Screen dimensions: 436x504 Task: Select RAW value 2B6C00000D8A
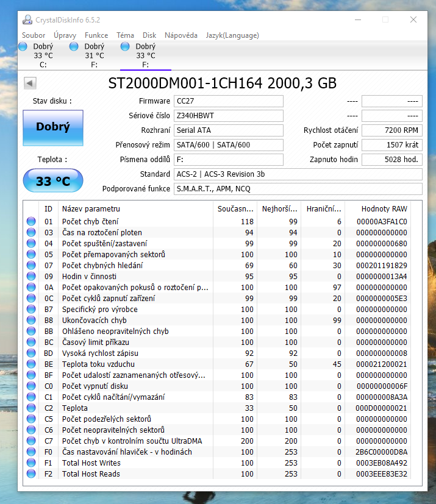pos(381,452)
